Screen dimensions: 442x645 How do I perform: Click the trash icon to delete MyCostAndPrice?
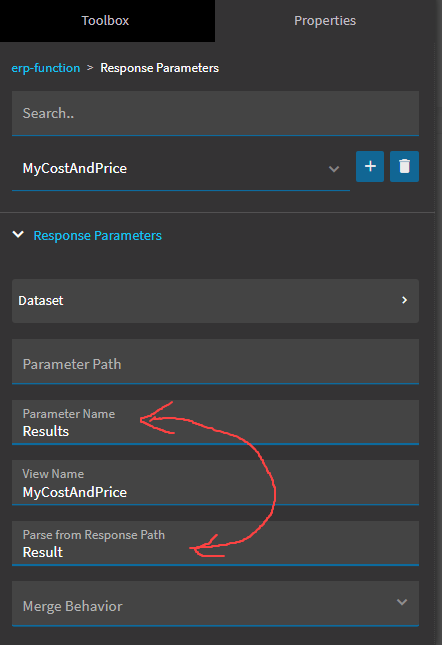pos(404,166)
